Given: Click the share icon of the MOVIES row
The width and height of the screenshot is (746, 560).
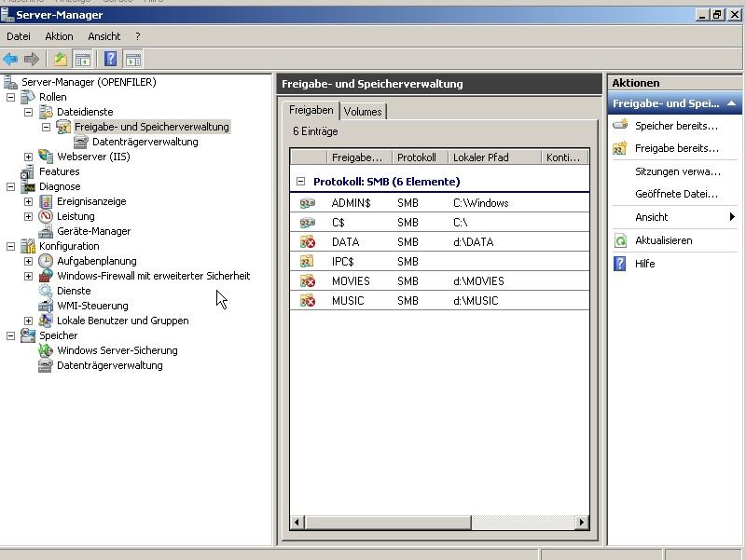Looking at the screenshot, I should click(x=308, y=281).
